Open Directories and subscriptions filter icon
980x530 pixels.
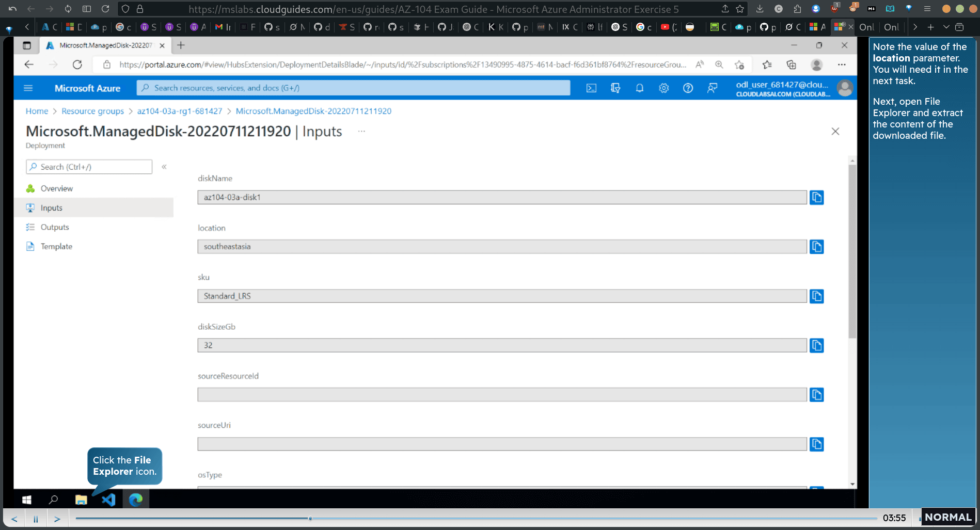615,88
